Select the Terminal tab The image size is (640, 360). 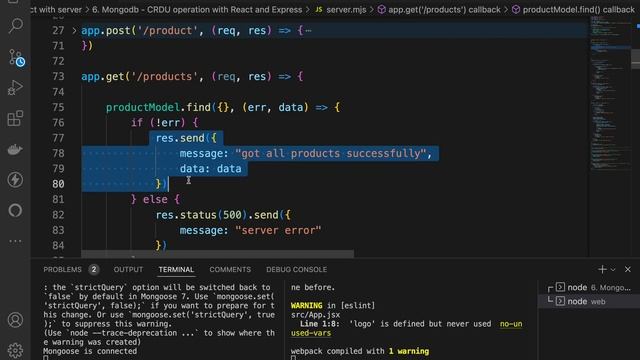(x=176, y=269)
